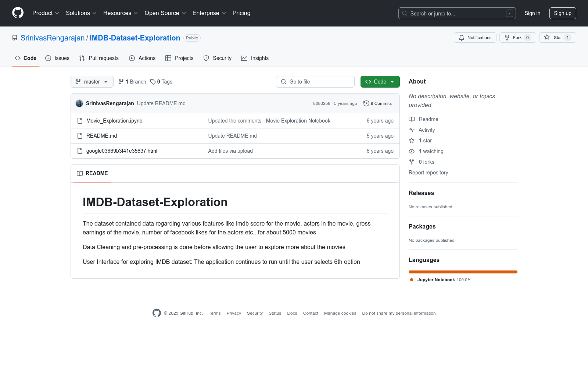
Task: Open the 1 Branch link
Action: [x=132, y=82]
